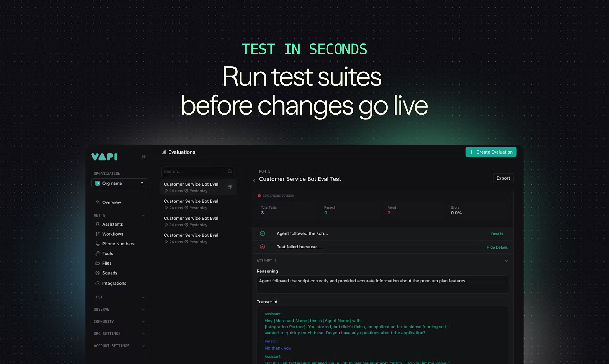
Task: Expand the TEST sidebar section
Action: click(143, 297)
